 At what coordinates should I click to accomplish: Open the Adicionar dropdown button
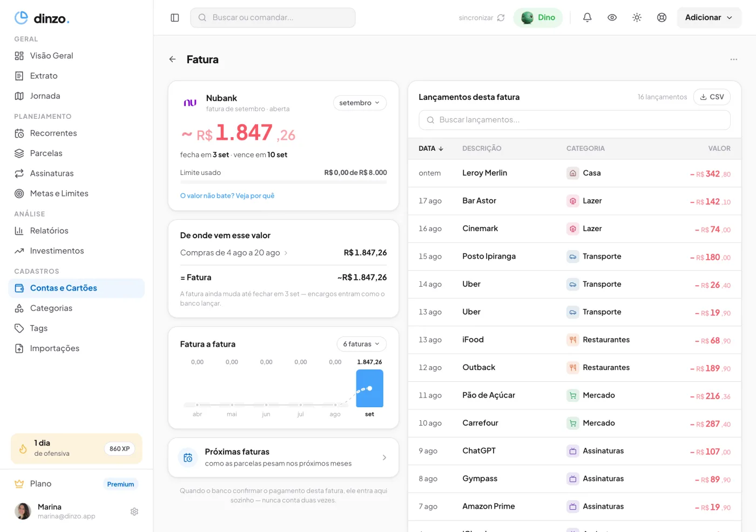[709, 18]
